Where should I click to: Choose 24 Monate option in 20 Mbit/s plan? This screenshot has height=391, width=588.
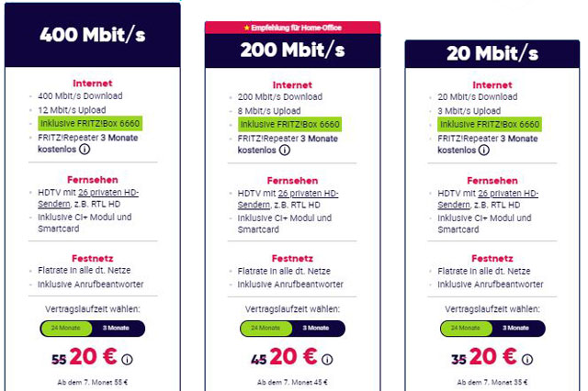466,329
